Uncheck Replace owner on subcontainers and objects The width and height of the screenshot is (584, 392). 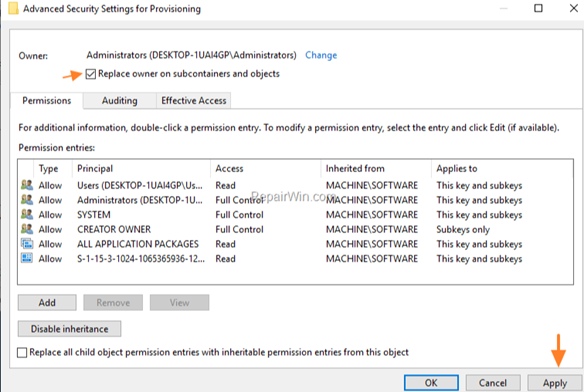(91, 74)
